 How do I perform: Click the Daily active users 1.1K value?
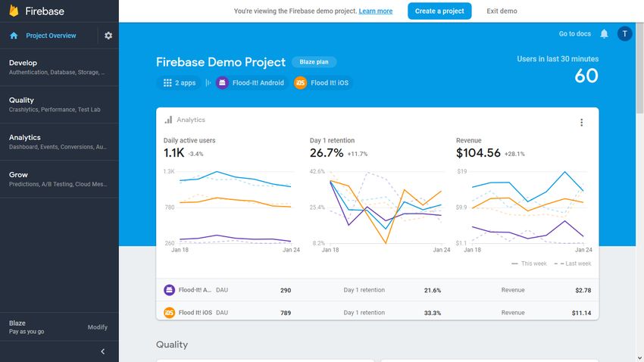(x=174, y=153)
